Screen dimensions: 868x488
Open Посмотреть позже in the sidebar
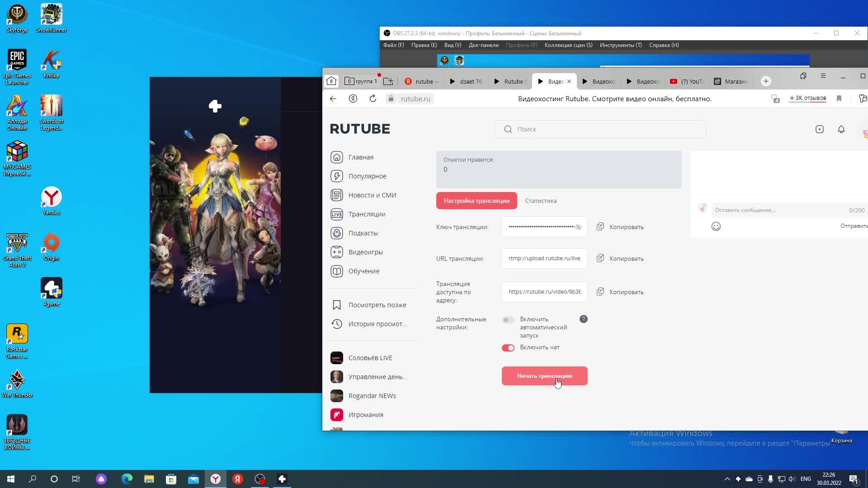(x=377, y=305)
